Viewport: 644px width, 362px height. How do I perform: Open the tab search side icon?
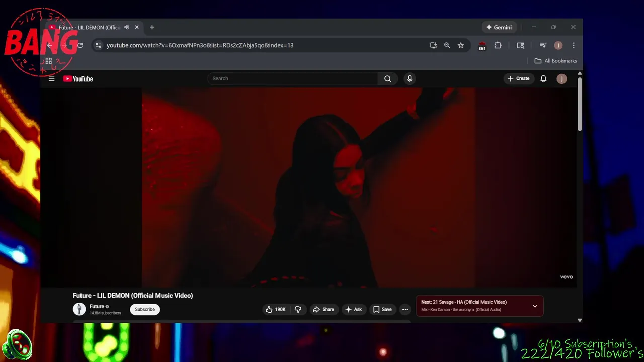click(521, 45)
